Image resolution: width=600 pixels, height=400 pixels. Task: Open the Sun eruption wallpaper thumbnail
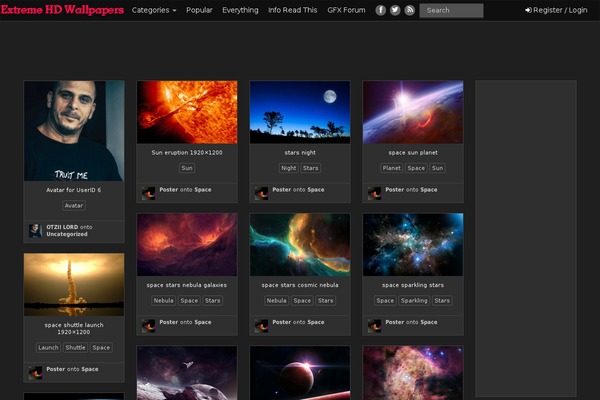click(187, 112)
